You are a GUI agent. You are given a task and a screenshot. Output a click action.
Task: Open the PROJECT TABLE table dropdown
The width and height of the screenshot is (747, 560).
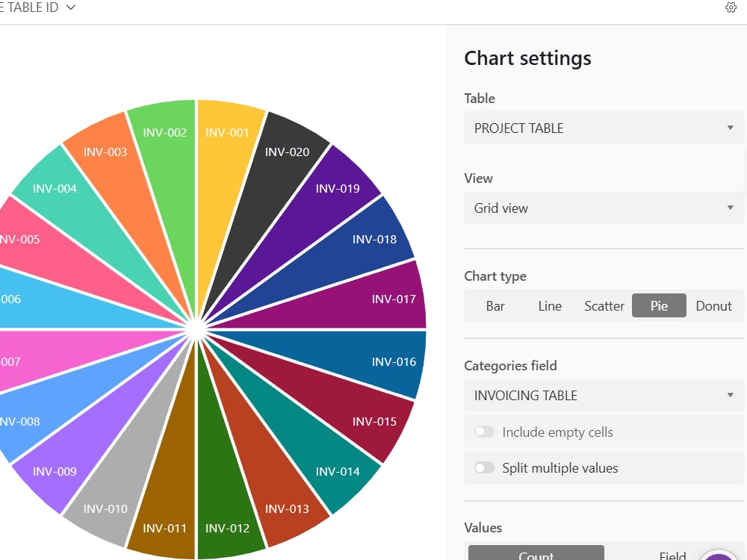[604, 128]
